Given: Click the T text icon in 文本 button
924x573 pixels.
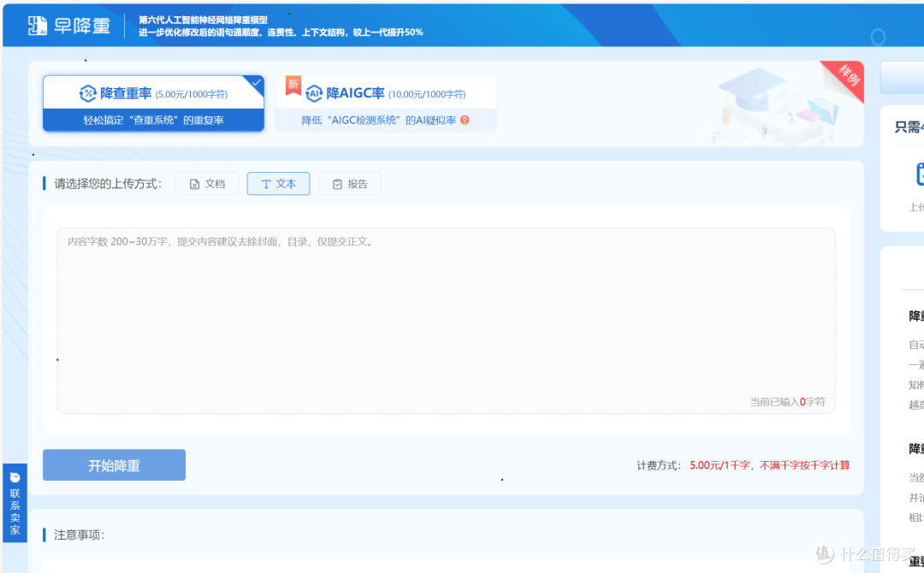Looking at the screenshot, I should [x=266, y=185].
